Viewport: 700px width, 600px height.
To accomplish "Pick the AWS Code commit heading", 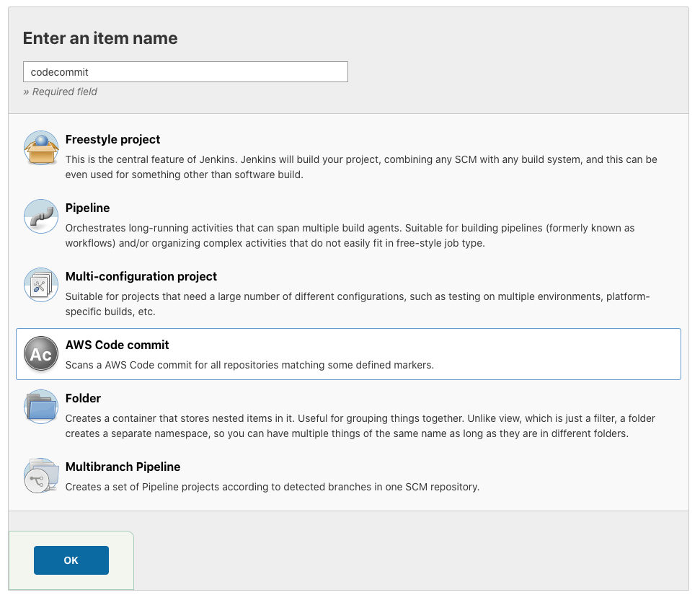I will pos(117,345).
